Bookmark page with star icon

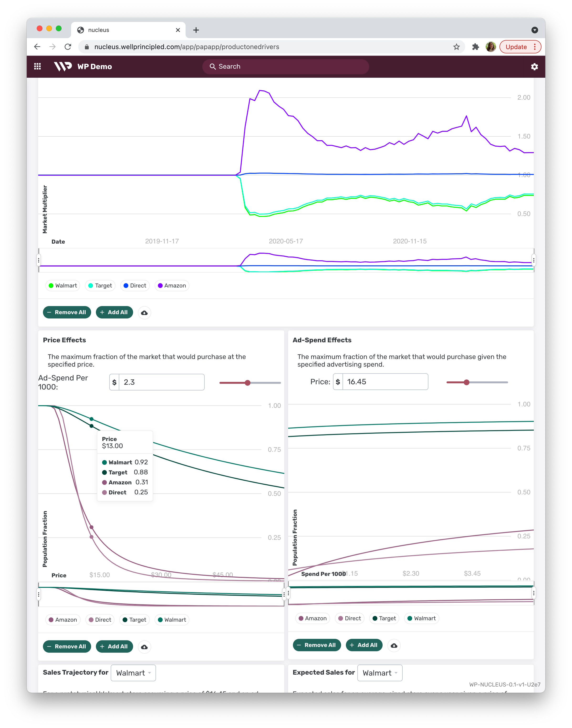click(x=456, y=47)
